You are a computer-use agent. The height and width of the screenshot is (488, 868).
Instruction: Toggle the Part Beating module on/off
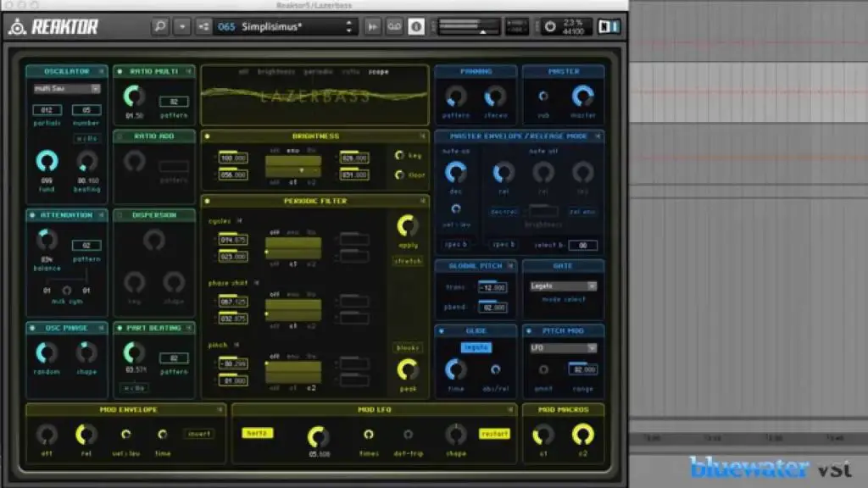(x=120, y=328)
